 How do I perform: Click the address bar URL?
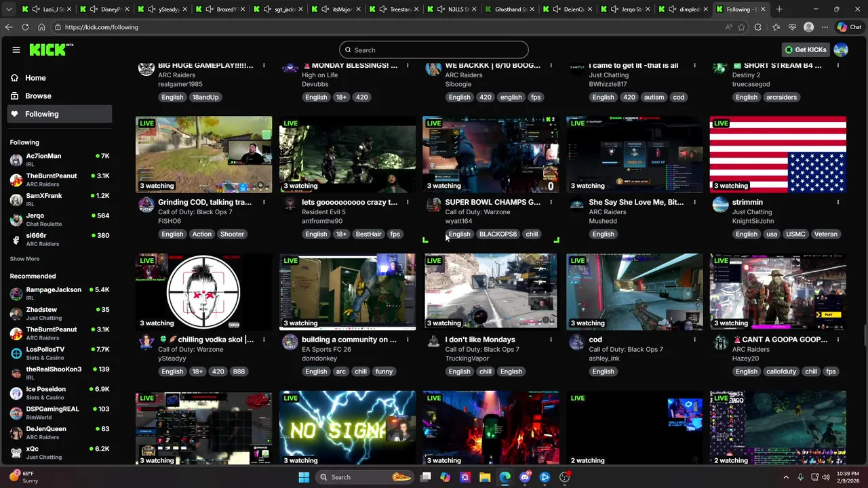pos(101,27)
